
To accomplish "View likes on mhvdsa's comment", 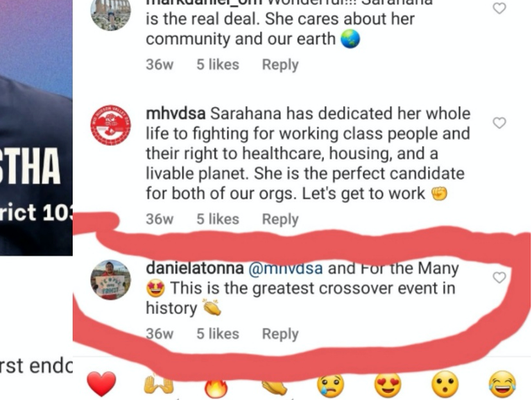I will tap(218, 219).
